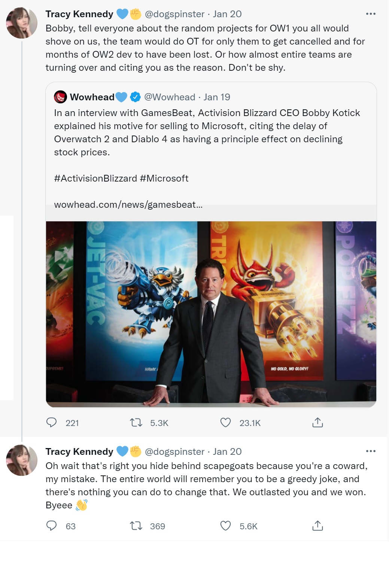Viewport: 392px width, 563px height.
Task: Open more options on second tweet
Action: coord(370,451)
